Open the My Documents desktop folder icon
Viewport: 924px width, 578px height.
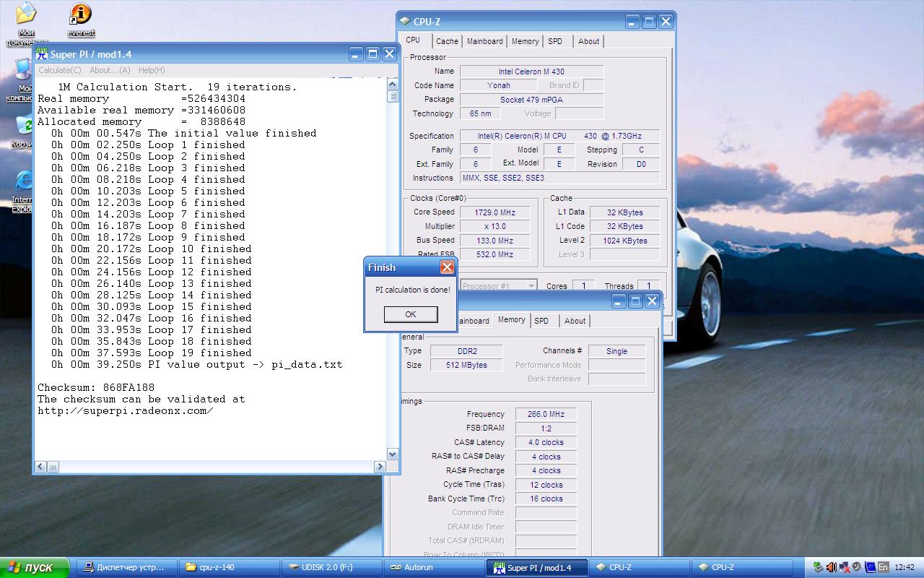coord(26,13)
